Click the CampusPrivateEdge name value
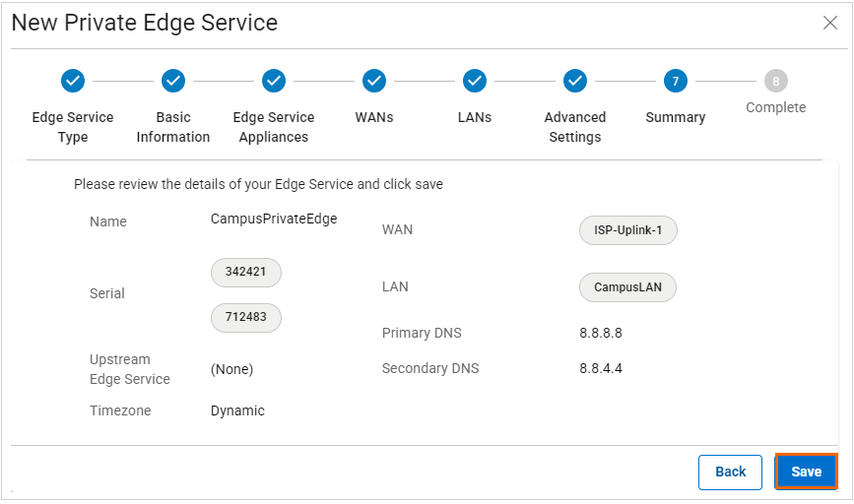Viewport: 854px width, 504px height. click(x=274, y=219)
